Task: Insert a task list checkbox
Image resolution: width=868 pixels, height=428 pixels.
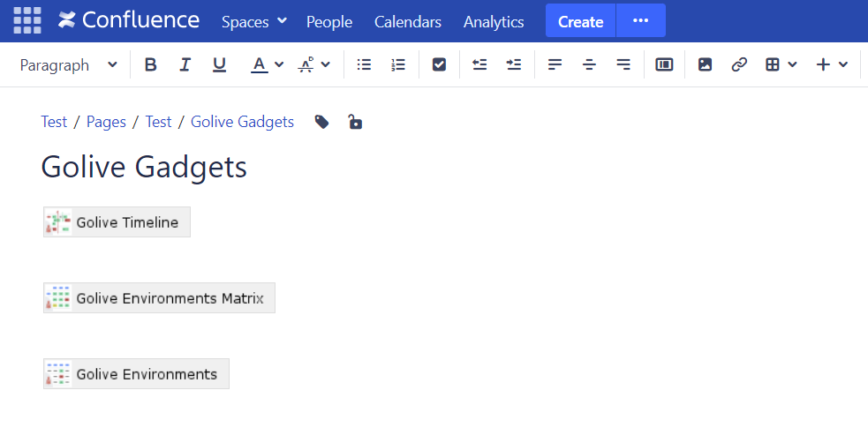Action: pyautogui.click(x=439, y=64)
